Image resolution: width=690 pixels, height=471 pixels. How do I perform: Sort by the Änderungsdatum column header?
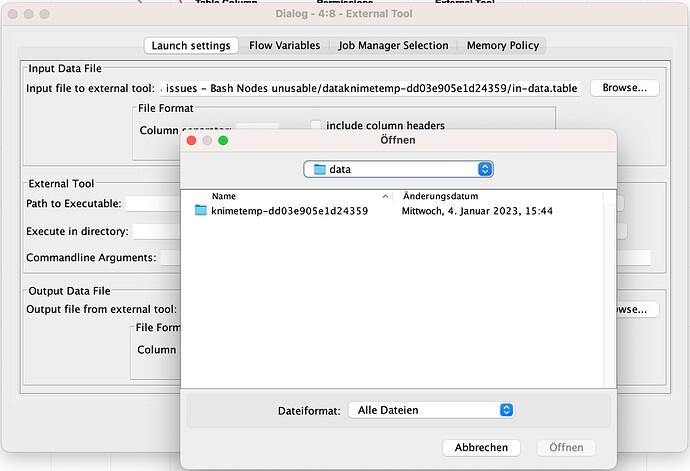(440, 196)
